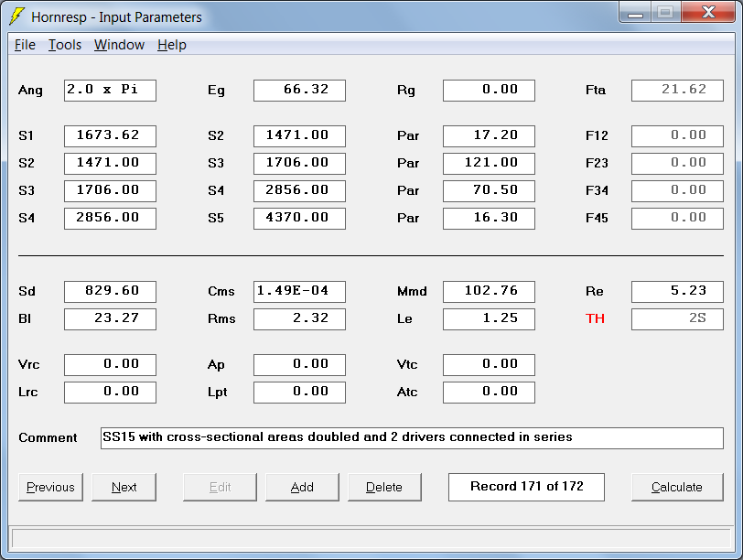Select the Vrc input field
This screenshot has height=560, width=743.
(110, 365)
